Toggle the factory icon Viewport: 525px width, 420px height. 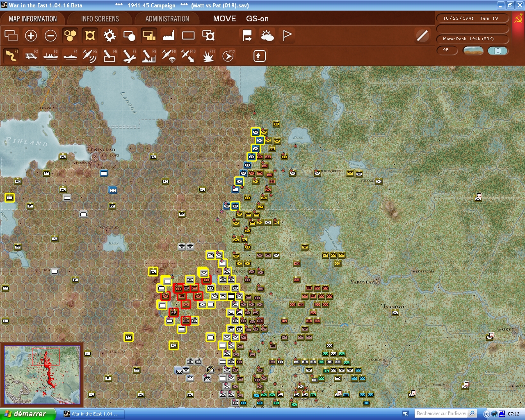(x=169, y=36)
